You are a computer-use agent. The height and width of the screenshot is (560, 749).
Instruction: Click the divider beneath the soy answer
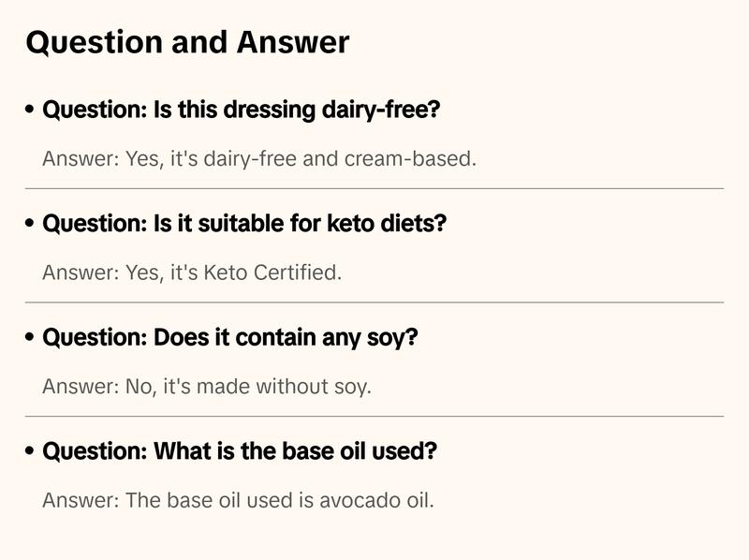[374, 416]
